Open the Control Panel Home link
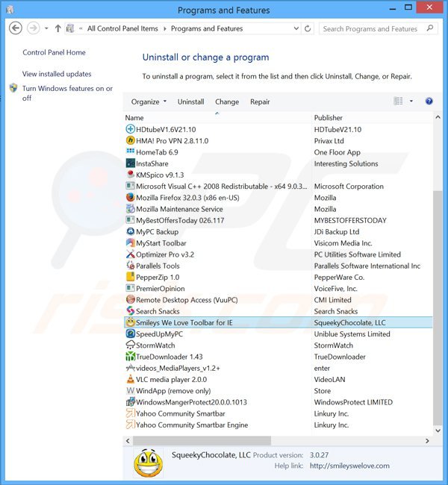The width and height of the screenshot is (448, 485). click(x=54, y=52)
